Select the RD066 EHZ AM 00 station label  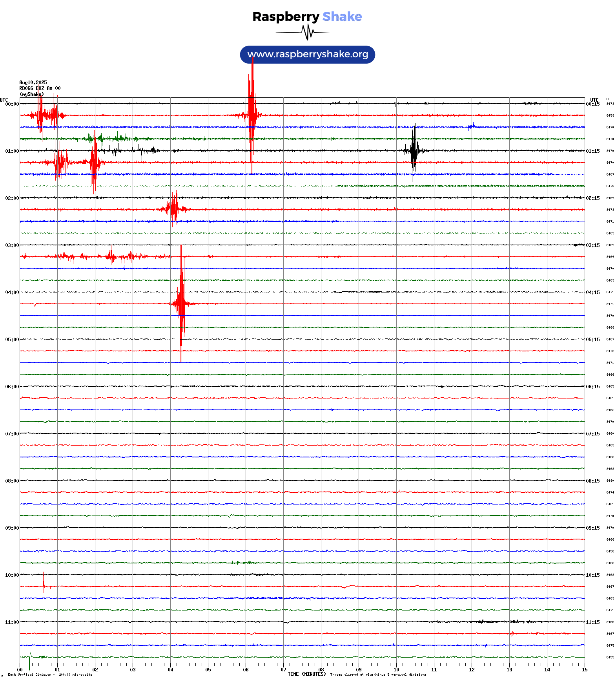click(40, 88)
